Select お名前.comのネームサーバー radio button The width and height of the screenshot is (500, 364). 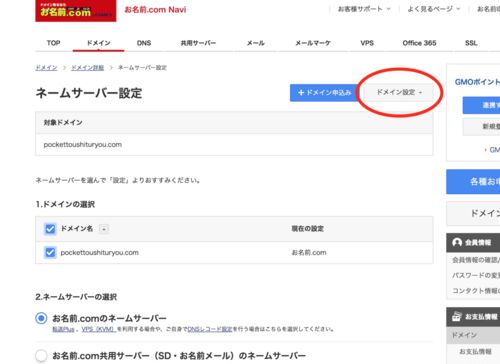pyautogui.click(x=41, y=318)
